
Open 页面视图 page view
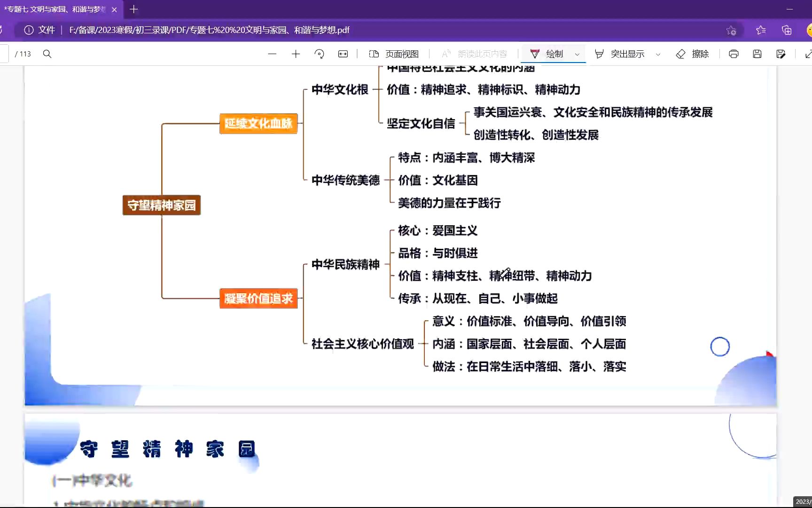[x=394, y=54]
